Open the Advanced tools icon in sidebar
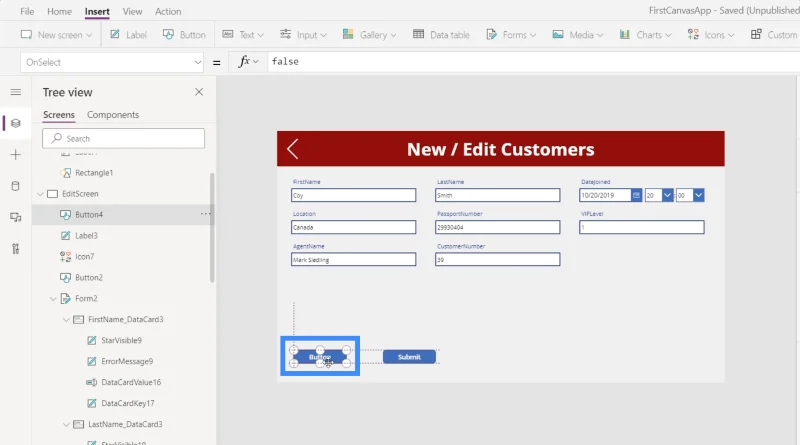 pyautogui.click(x=16, y=249)
